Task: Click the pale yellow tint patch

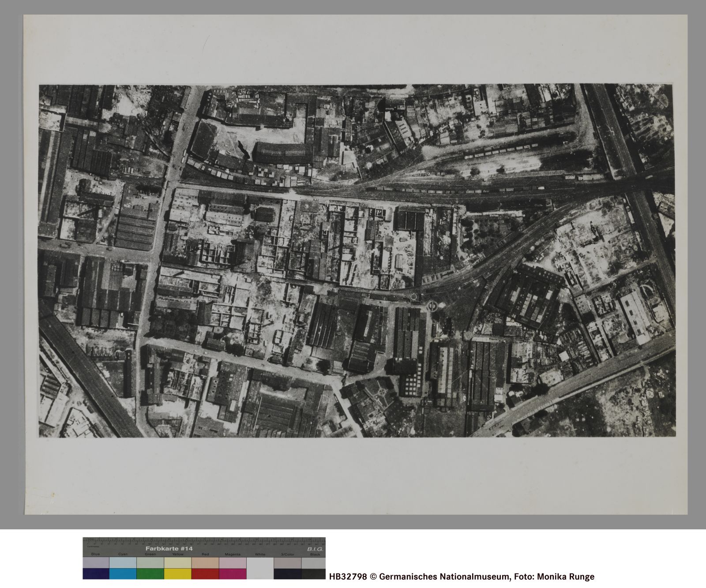Action: tap(177, 562)
